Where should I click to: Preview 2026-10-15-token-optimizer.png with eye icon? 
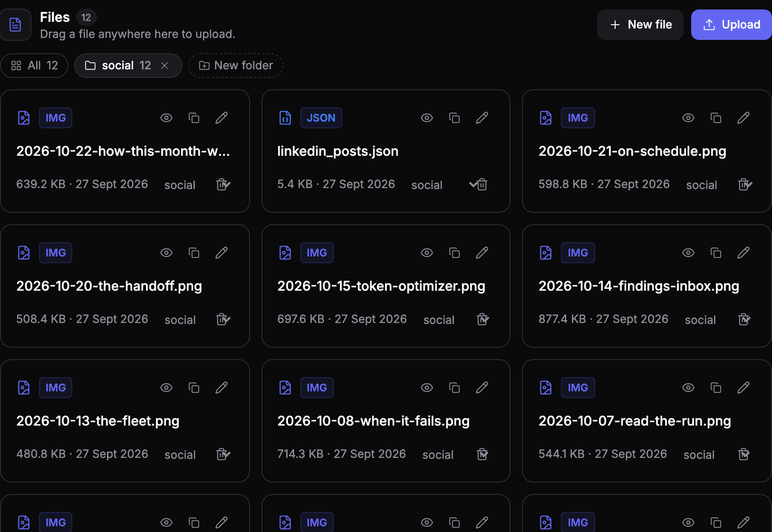[x=427, y=253]
